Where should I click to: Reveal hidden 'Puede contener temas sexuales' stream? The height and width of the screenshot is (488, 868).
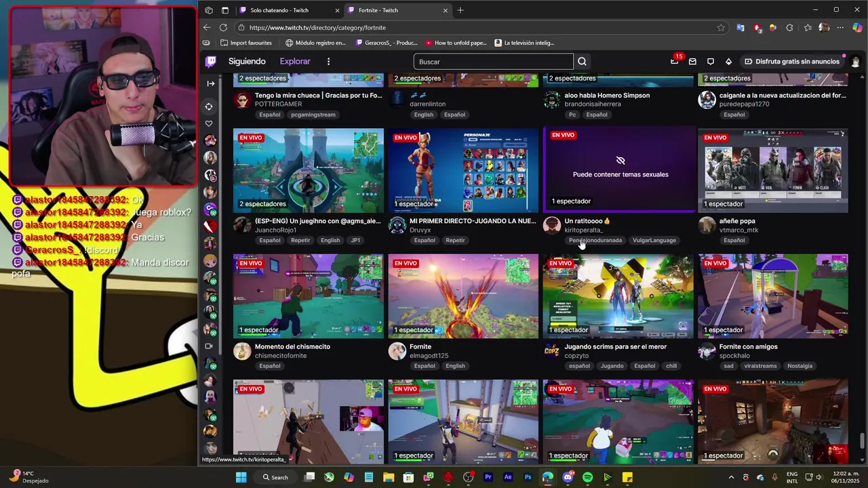pyautogui.click(x=620, y=168)
